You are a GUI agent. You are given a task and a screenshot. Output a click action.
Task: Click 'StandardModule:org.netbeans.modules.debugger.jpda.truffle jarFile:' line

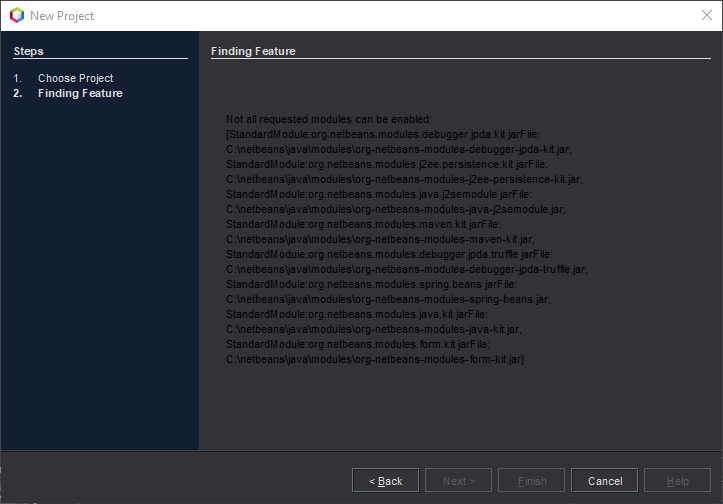[x=390, y=254]
